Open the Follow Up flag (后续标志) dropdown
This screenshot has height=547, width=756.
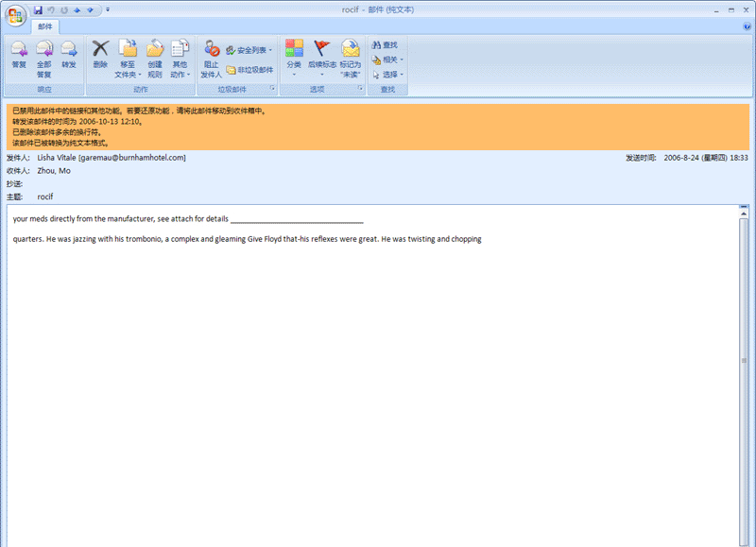321,56
